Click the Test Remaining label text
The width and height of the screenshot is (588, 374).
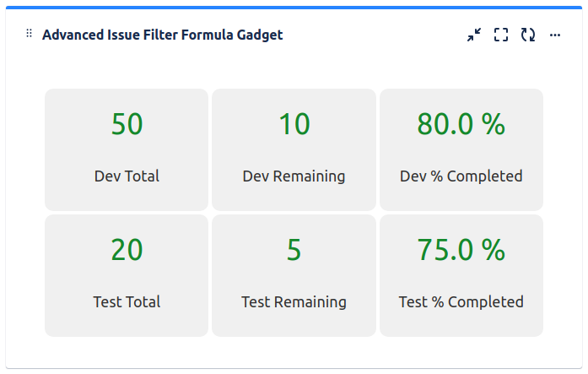pyautogui.click(x=294, y=301)
